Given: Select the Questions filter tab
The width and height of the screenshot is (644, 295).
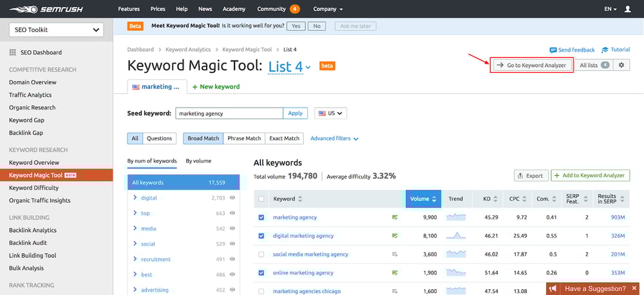Looking at the screenshot, I should [x=159, y=138].
